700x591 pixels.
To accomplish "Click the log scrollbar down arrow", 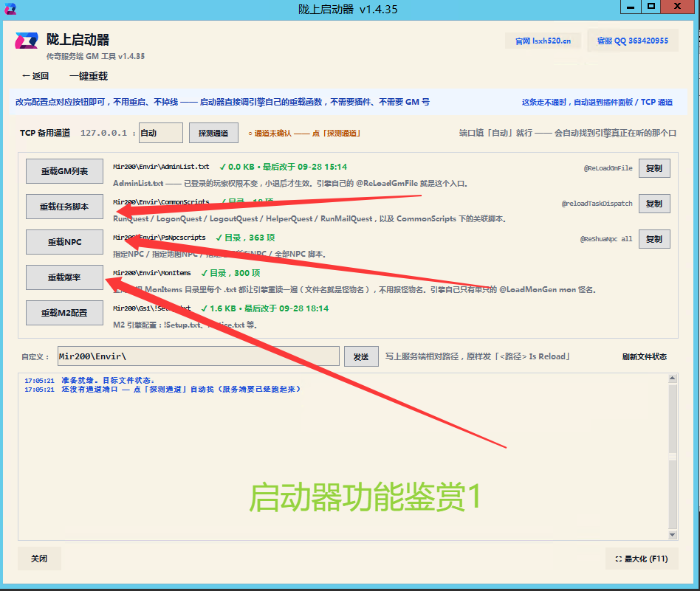I will (x=673, y=535).
